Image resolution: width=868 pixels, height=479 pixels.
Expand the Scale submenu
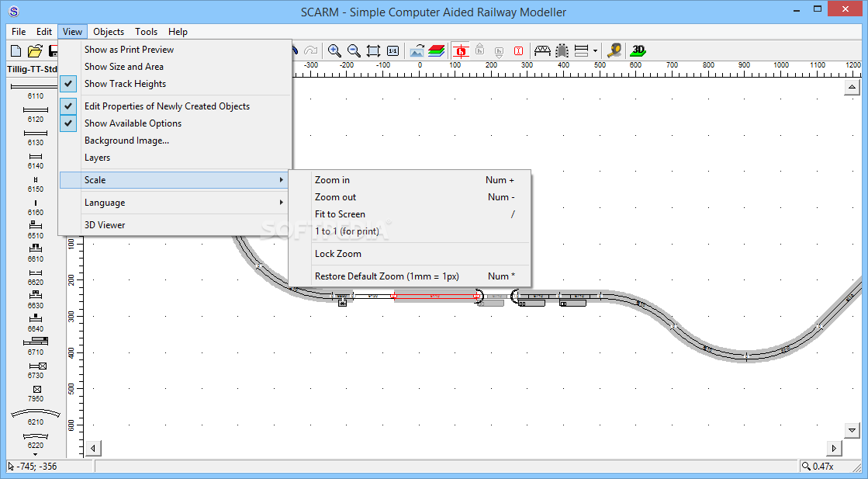(175, 180)
